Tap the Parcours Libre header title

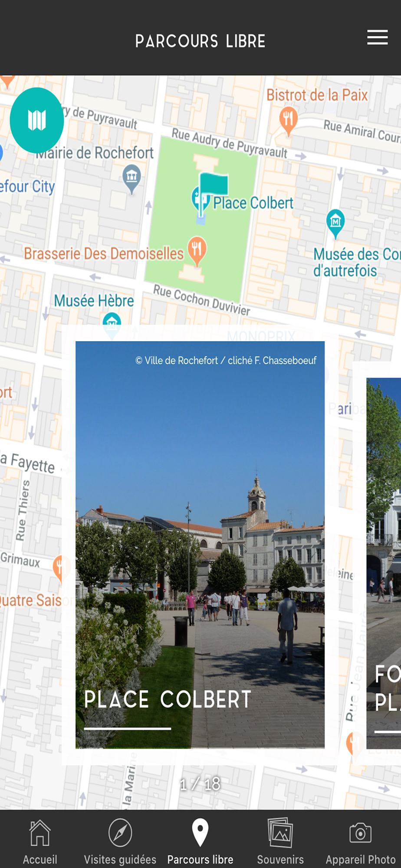200,41
